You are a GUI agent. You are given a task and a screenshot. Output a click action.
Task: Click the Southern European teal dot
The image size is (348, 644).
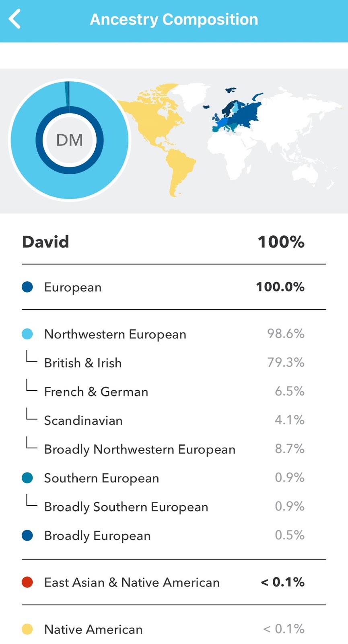[27, 478]
